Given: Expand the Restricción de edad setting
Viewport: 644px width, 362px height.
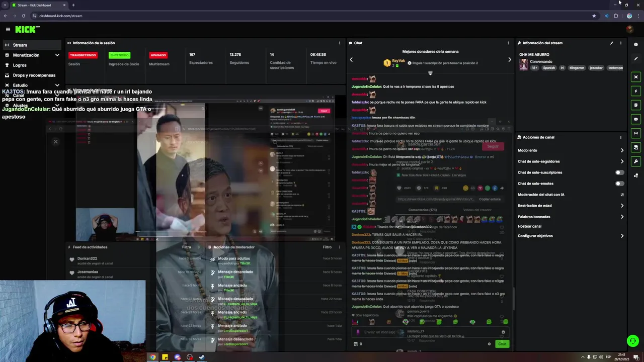Looking at the screenshot, I should (x=571, y=206).
